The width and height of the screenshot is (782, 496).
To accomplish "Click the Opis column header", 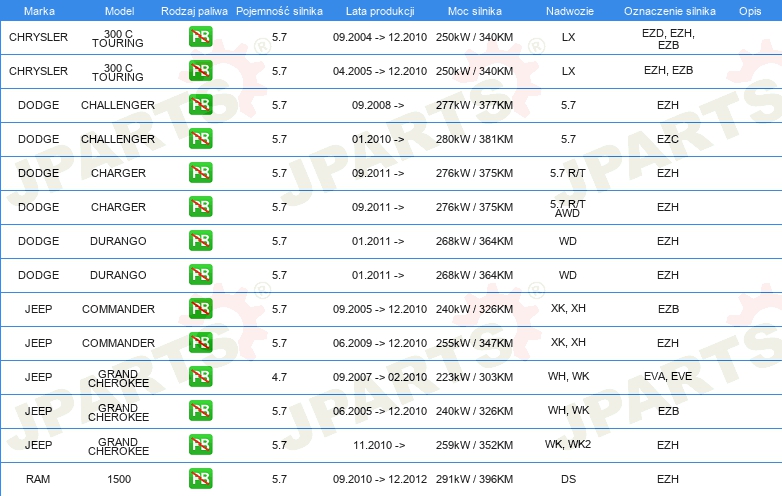I will [749, 9].
